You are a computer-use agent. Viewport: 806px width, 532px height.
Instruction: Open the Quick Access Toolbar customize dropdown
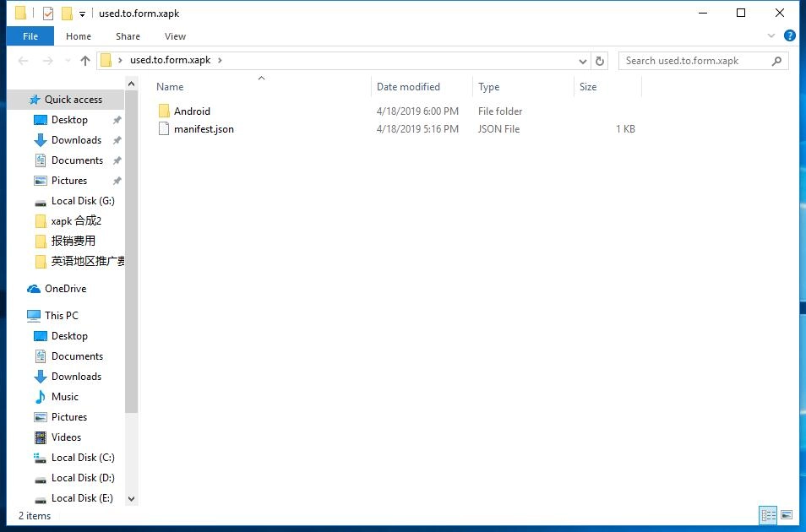click(x=82, y=14)
